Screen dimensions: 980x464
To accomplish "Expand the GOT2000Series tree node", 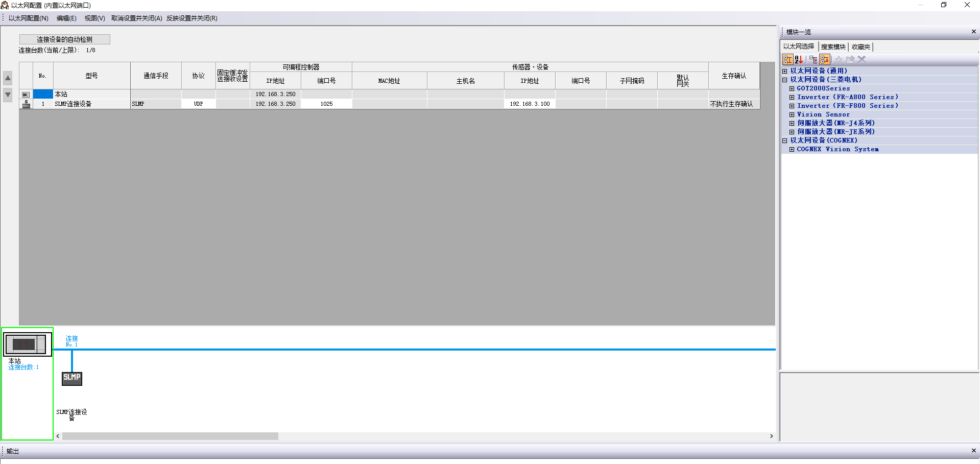I will (792, 88).
